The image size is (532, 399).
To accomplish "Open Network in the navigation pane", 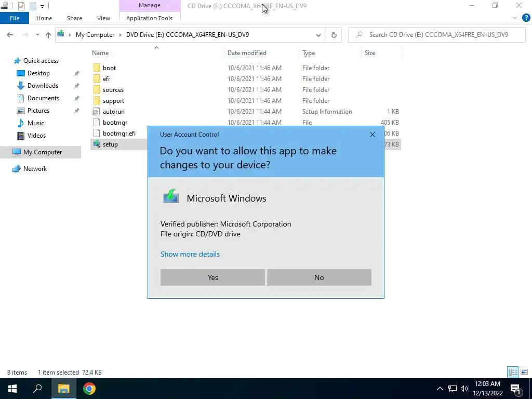I will 35,169.
